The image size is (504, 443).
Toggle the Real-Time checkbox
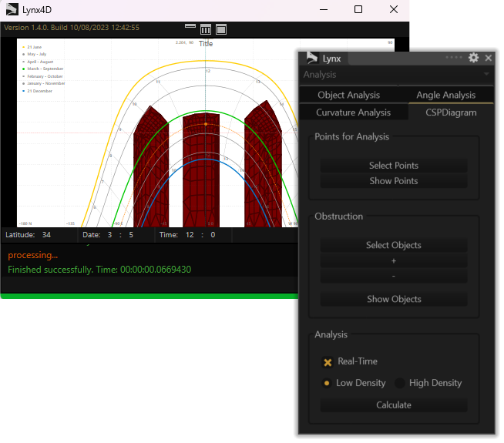click(328, 361)
